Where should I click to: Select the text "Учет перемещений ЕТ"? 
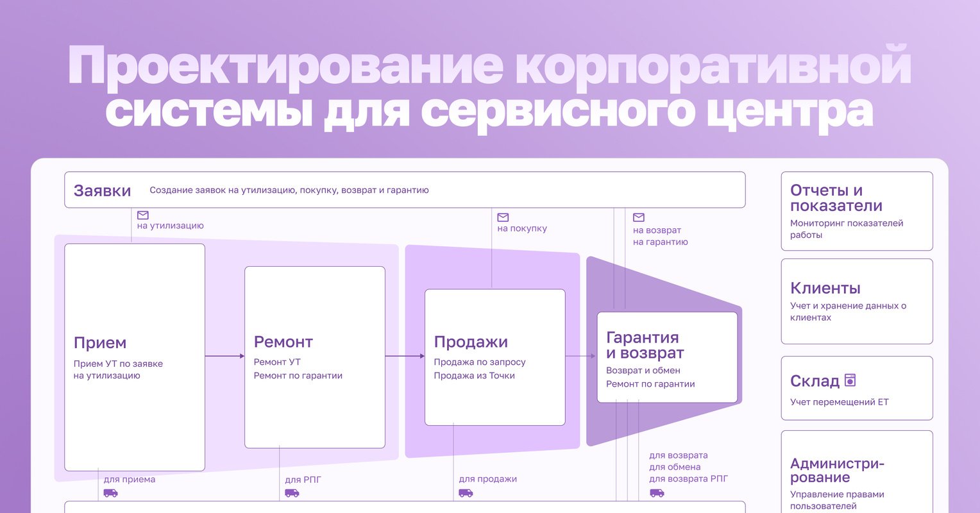pyautogui.click(x=840, y=402)
